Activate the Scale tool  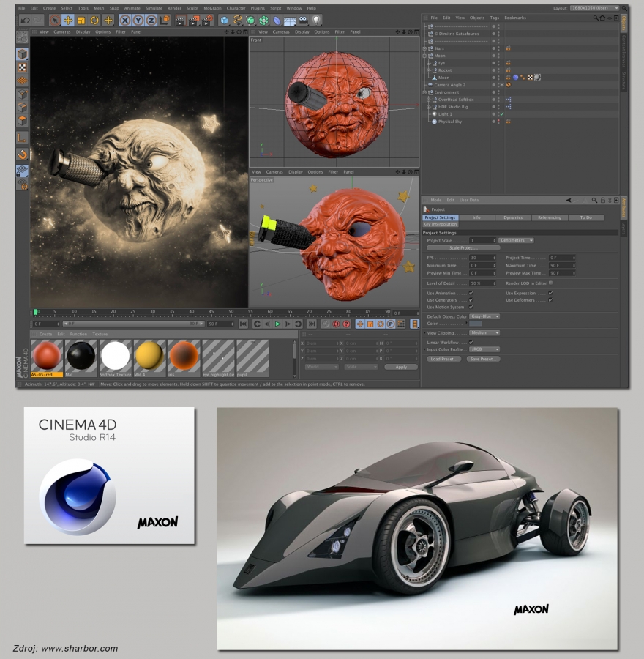click(81, 21)
